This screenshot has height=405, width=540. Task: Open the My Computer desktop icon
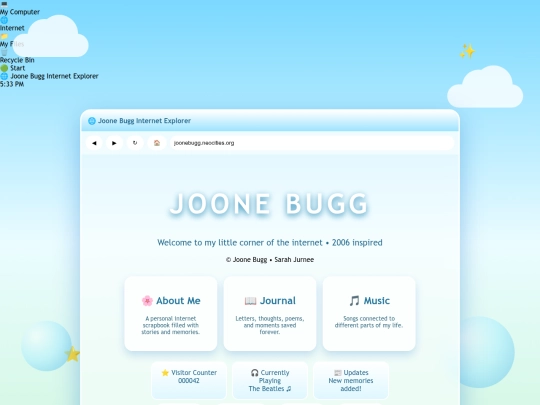(20, 9)
